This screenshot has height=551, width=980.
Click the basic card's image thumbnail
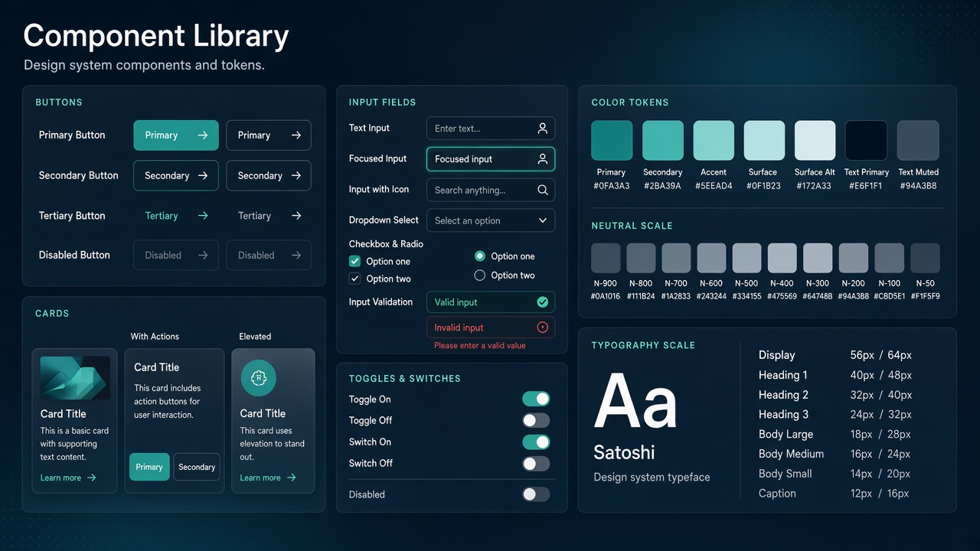tap(75, 378)
